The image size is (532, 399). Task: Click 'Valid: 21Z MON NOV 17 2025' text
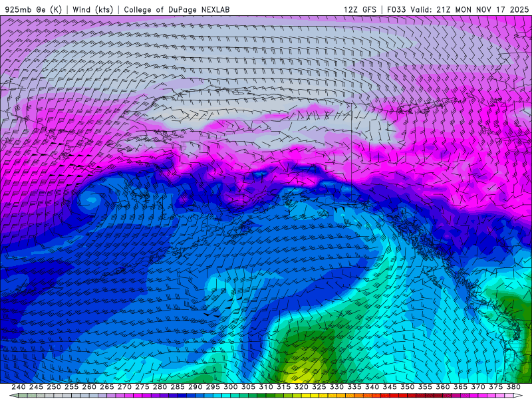click(x=469, y=9)
